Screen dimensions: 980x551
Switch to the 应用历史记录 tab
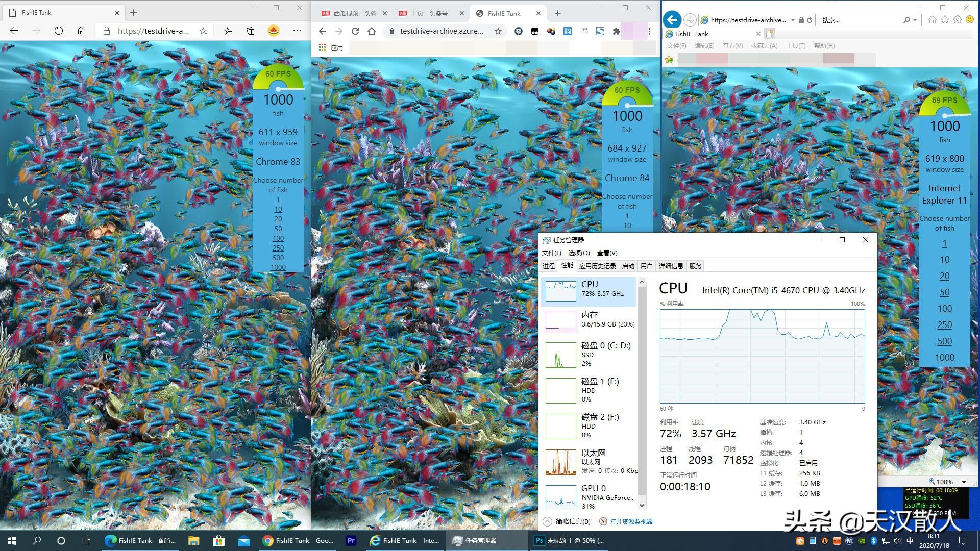click(x=598, y=266)
